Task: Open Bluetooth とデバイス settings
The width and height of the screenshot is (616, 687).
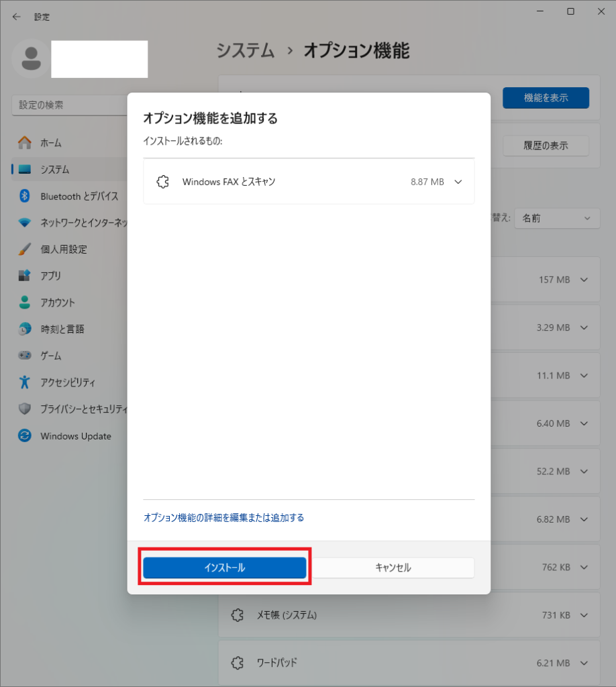Action: tap(69, 196)
